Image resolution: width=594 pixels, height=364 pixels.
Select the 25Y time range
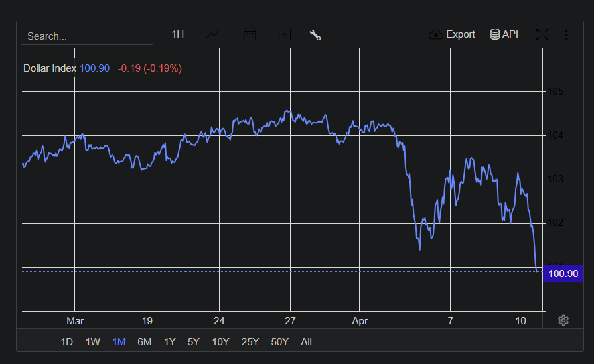[250, 342]
